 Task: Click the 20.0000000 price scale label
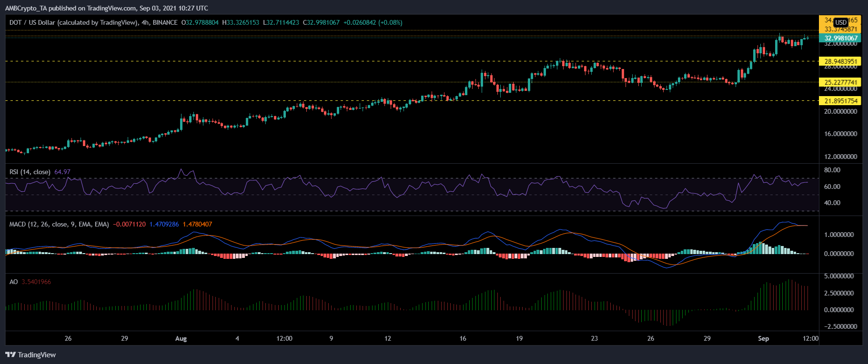tap(841, 111)
